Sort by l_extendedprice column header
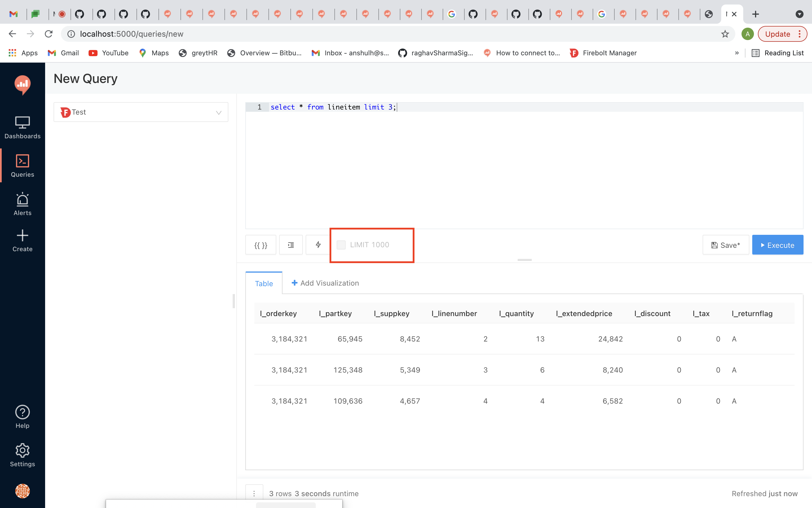The image size is (812, 508). coord(584,314)
